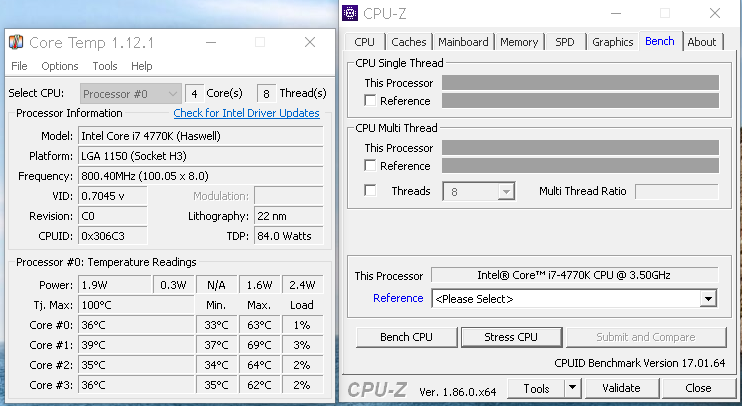Switch to the Caches tab

click(x=408, y=42)
